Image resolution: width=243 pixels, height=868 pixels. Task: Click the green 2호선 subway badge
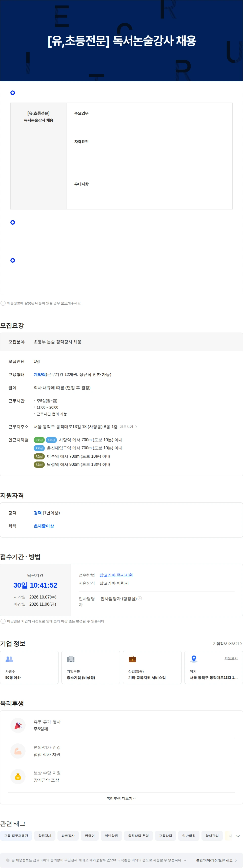39,440
